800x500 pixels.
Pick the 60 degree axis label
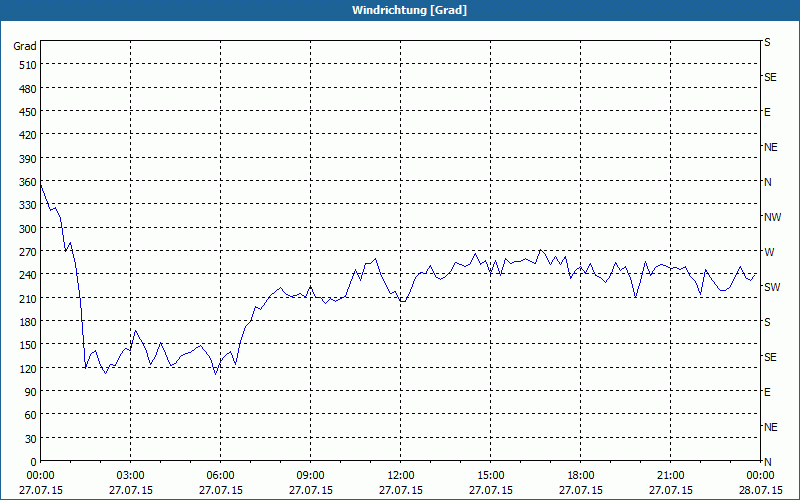(31, 415)
